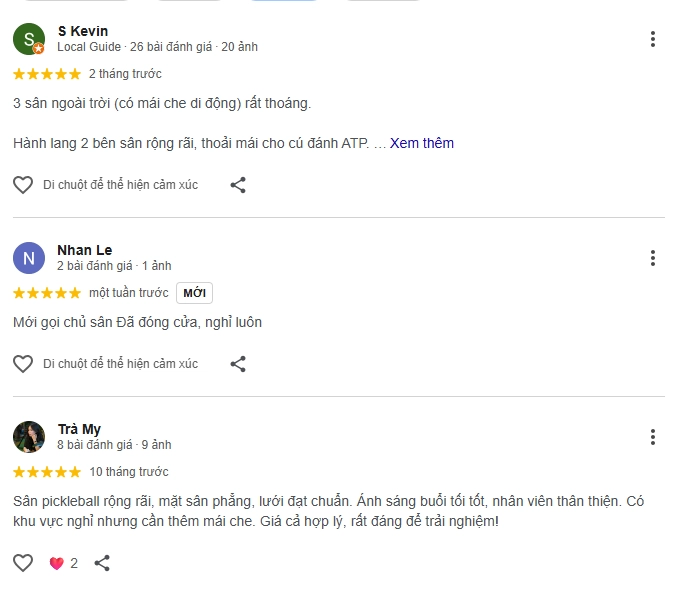The height and width of the screenshot is (590, 694).
Task: Click S Kevin's five-star rating
Action: (47, 74)
